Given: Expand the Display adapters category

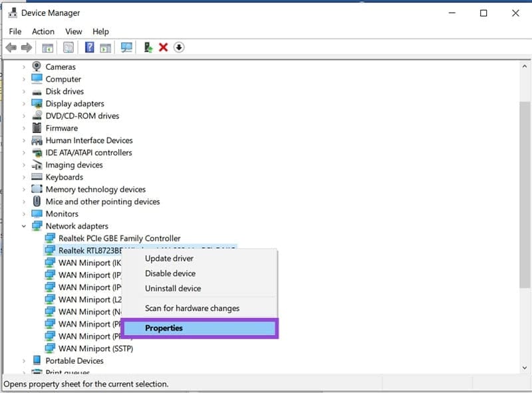Looking at the screenshot, I should [25, 103].
